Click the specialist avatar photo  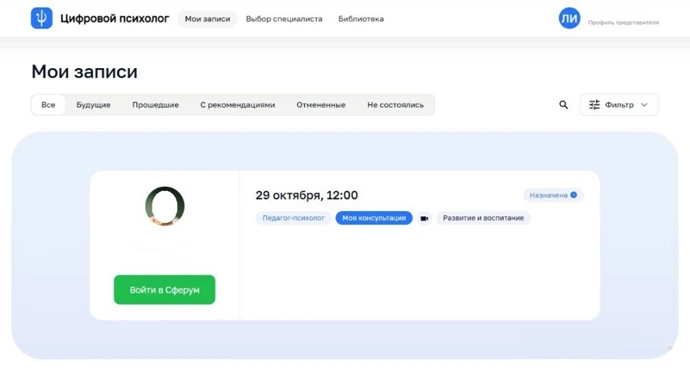(x=165, y=206)
